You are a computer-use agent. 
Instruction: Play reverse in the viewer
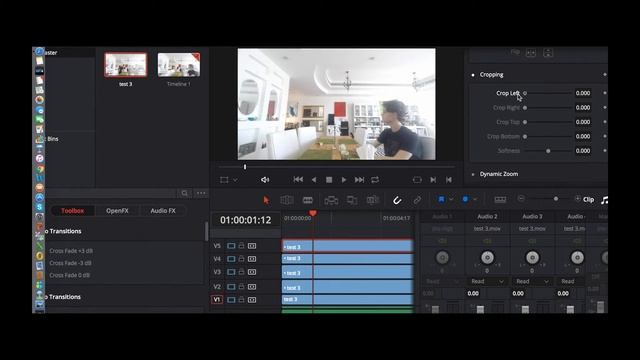coord(314,180)
